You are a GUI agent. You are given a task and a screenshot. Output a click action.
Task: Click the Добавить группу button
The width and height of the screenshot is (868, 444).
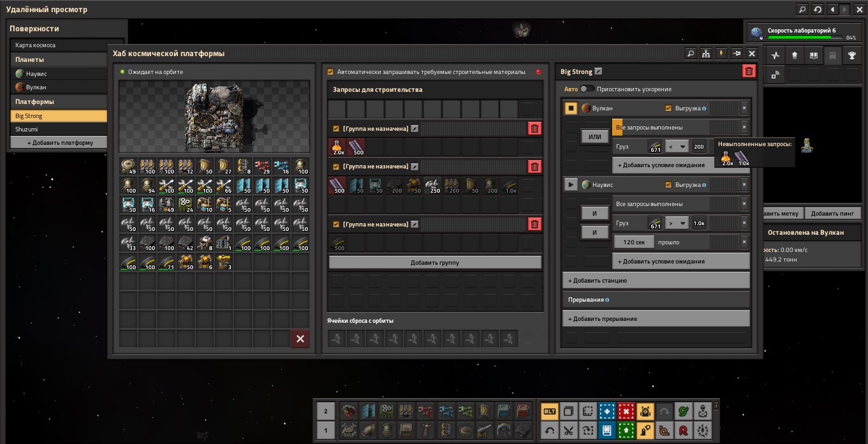[x=435, y=262]
